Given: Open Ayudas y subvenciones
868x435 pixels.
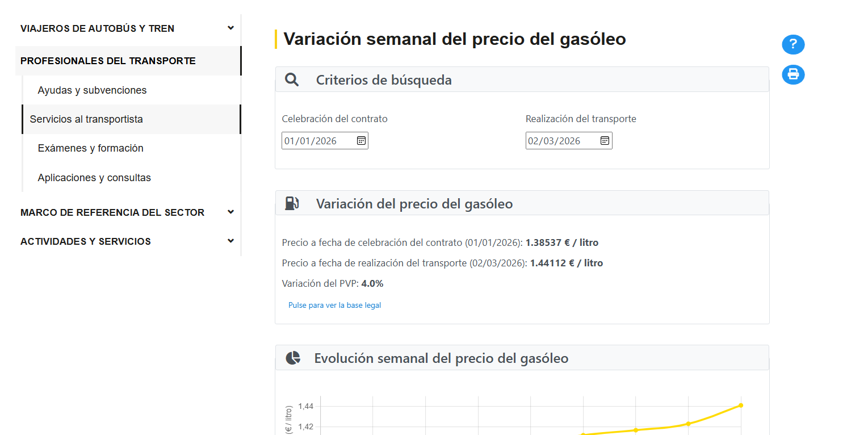Looking at the screenshot, I should (92, 90).
